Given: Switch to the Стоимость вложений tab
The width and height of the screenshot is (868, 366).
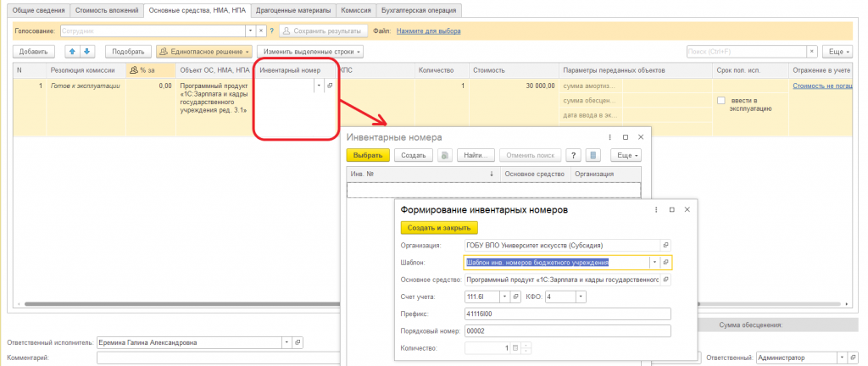Looking at the screenshot, I should 107,10.
